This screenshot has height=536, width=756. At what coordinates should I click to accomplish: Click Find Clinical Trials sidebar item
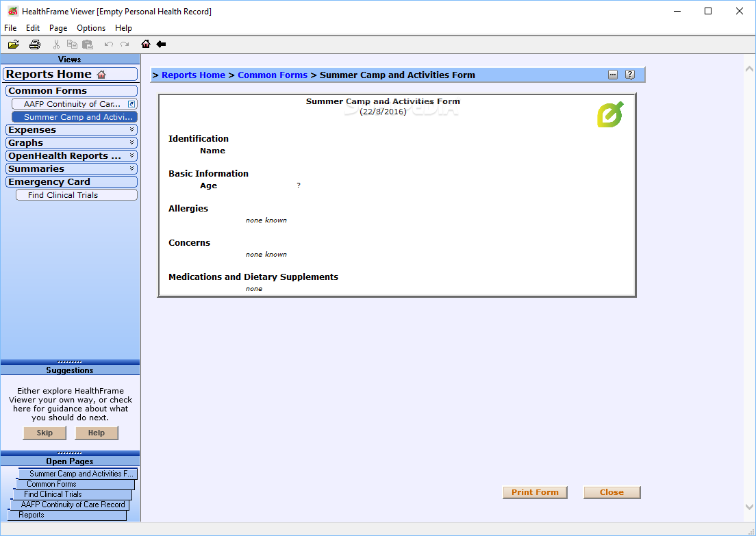coord(77,195)
